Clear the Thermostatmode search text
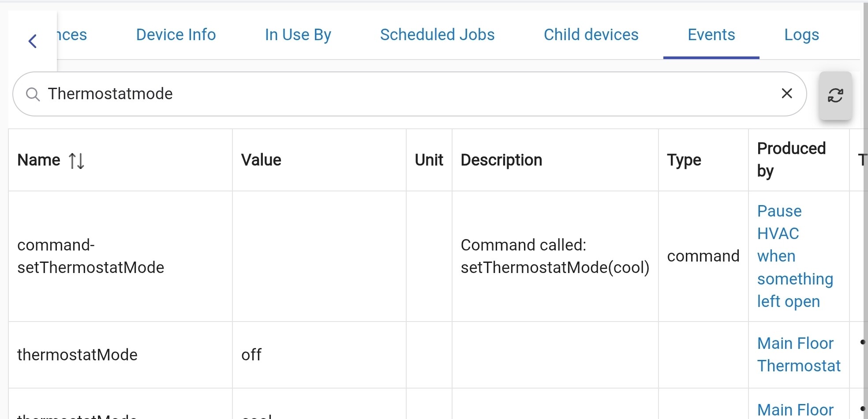 787,94
